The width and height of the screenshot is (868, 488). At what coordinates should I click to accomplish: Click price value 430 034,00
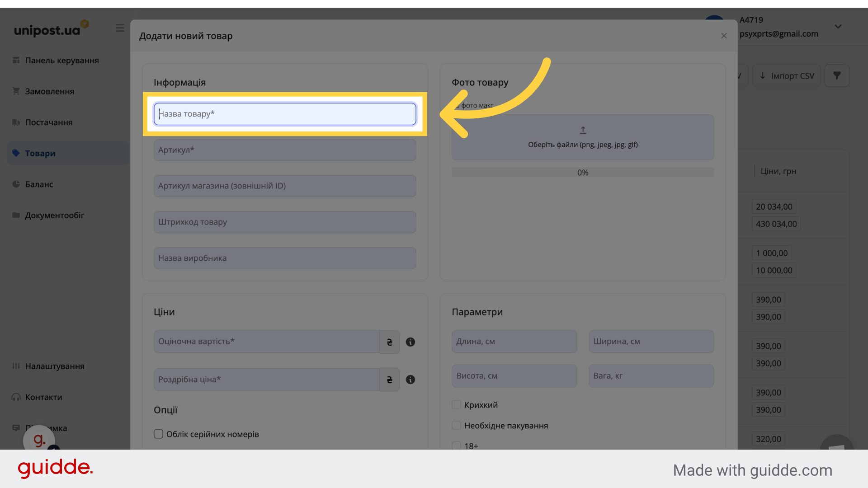point(776,224)
